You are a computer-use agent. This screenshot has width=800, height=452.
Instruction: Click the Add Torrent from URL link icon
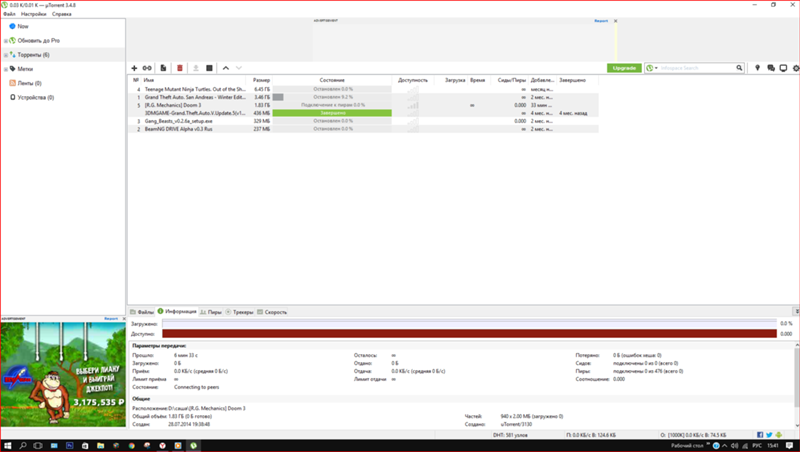coord(147,68)
